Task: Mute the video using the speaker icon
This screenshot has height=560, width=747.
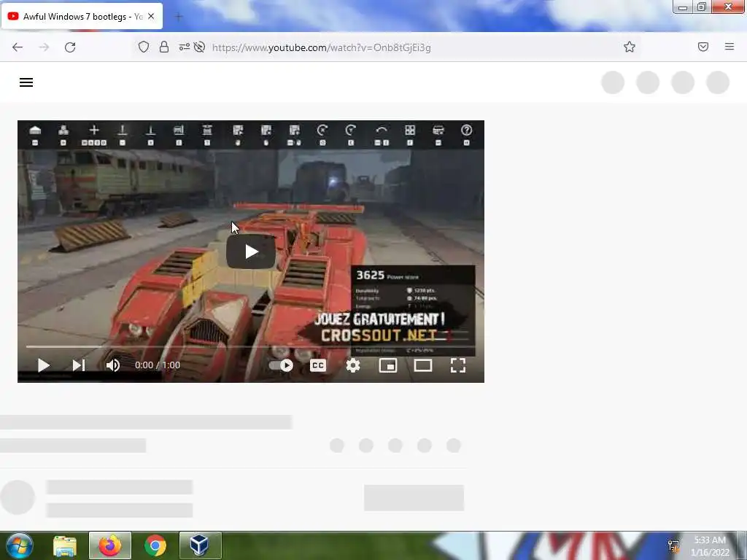Action: click(113, 365)
